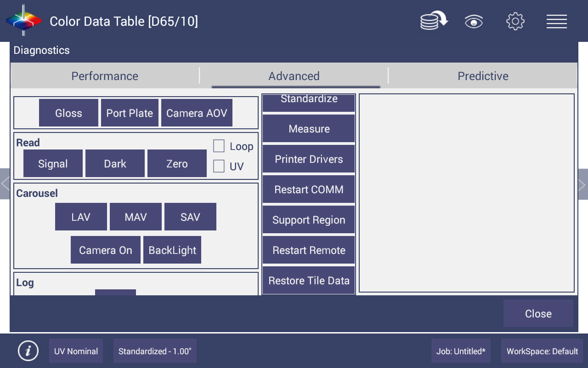Viewport: 588px width, 368px height.
Task: Run a Zero read
Action: [177, 163]
